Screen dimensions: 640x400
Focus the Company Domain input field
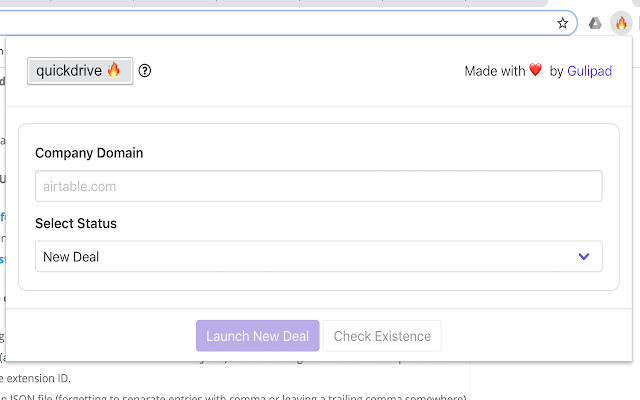pyautogui.click(x=319, y=186)
